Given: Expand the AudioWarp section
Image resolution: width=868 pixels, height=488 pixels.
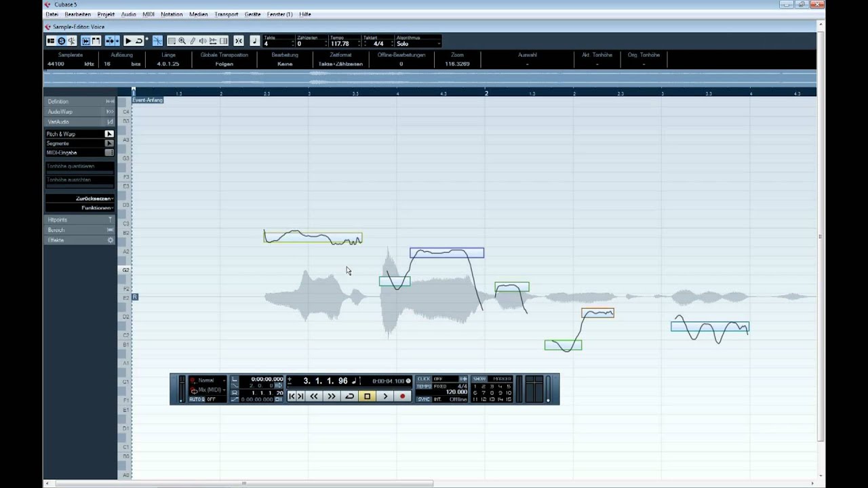Looking at the screenshot, I should tap(79, 112).
